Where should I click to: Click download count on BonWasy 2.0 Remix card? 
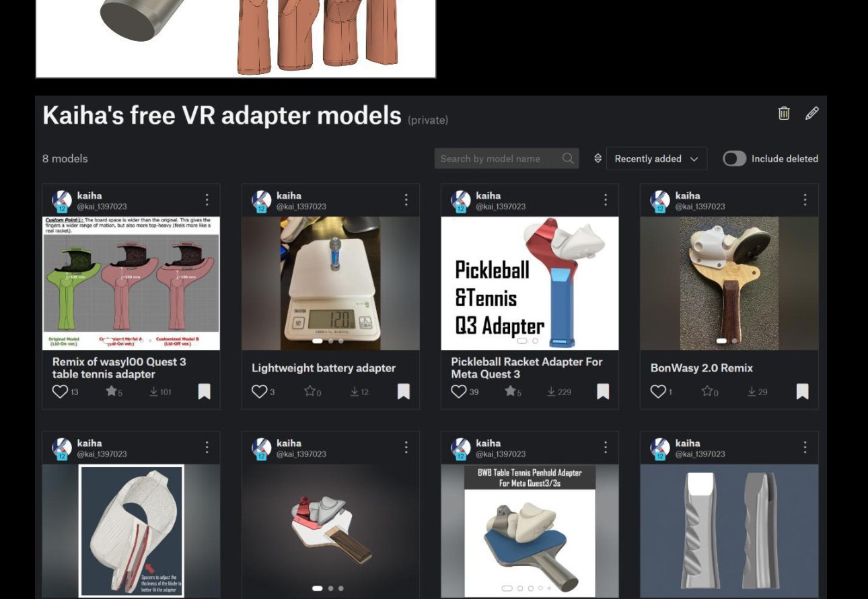(757, 392)
